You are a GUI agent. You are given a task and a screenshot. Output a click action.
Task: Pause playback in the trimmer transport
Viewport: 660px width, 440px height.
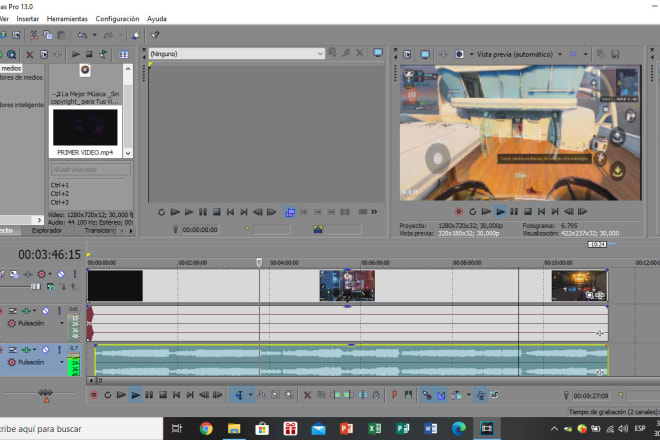coord(203,212)
